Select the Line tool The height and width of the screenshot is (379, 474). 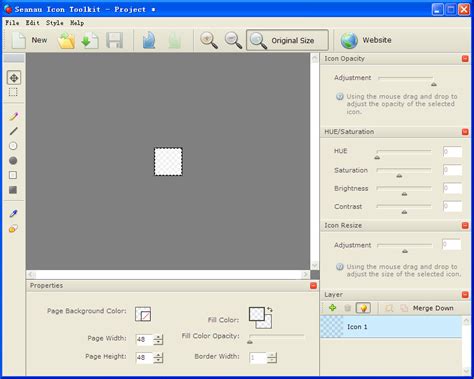tap(13, 131)
